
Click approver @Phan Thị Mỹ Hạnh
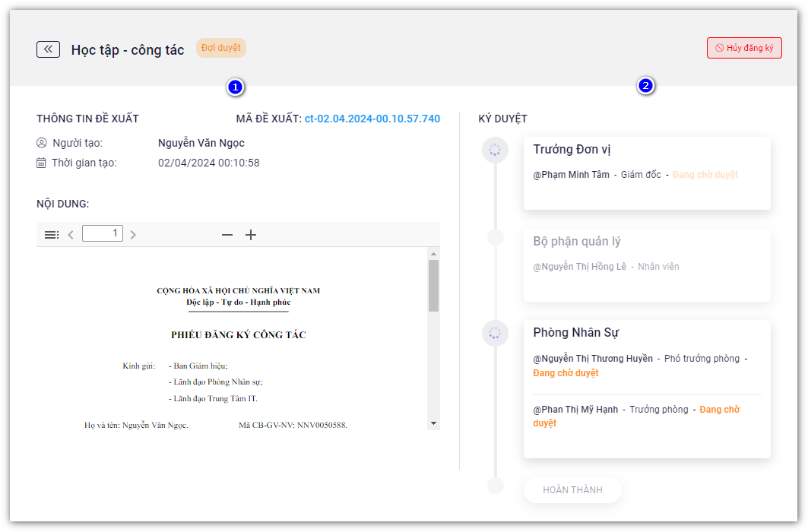coord(575,410)
